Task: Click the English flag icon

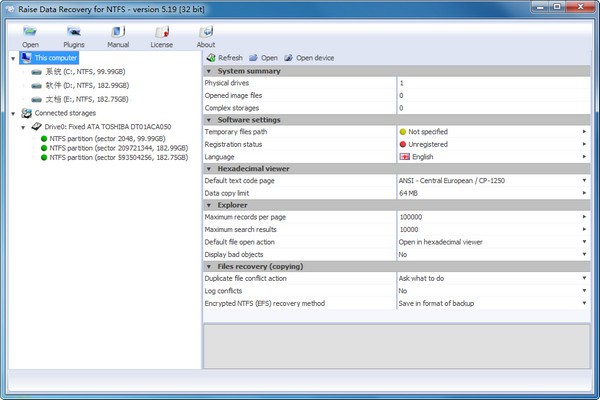Action: (x=404, y=157)
